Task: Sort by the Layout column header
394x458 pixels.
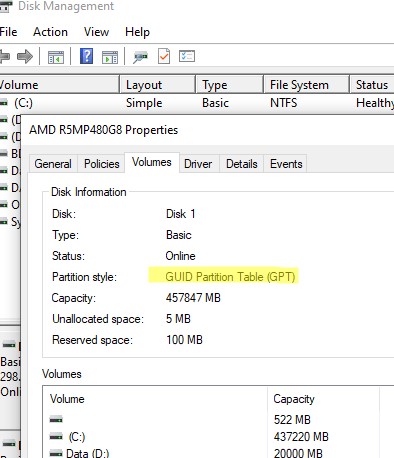Action: pyautogui.click(x=157, y=85)
